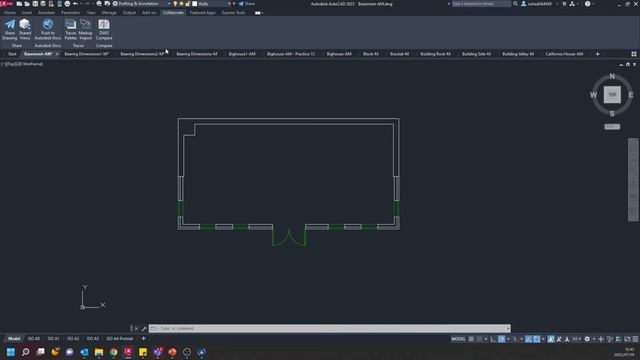Open the Home ribbon tab

pos(10,13)
